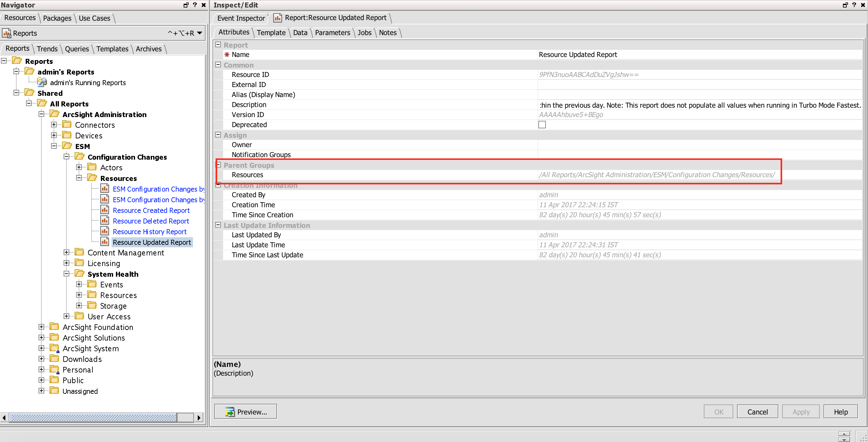
Task: Select the Resource History Report chart icon
Action: click(x=105, y=231)
